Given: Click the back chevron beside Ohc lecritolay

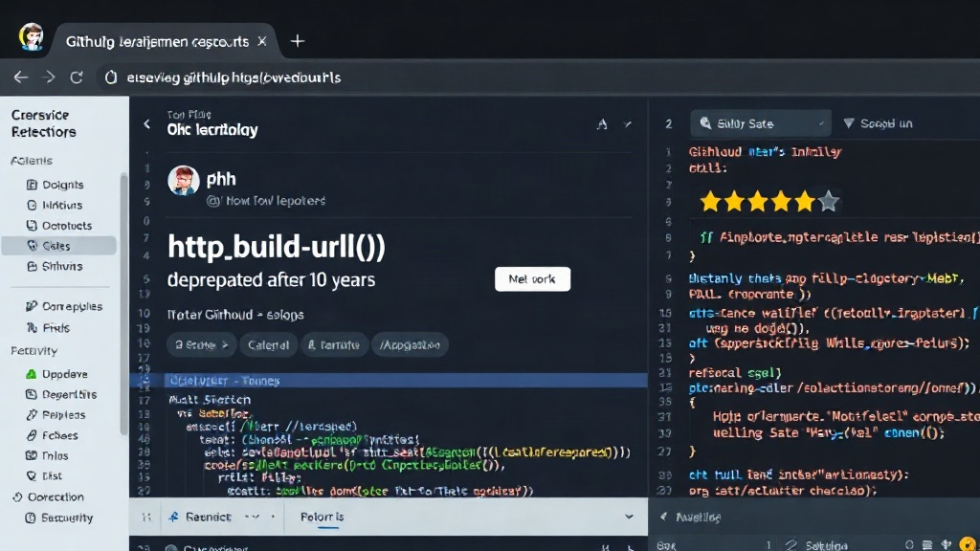Looking at the screenshot, I should tap(146, 123).
